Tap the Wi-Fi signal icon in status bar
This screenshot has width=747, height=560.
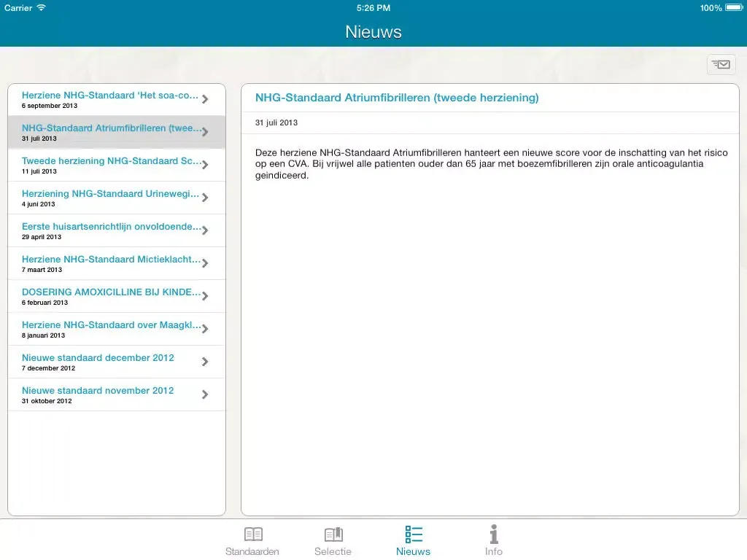(41, 8)
